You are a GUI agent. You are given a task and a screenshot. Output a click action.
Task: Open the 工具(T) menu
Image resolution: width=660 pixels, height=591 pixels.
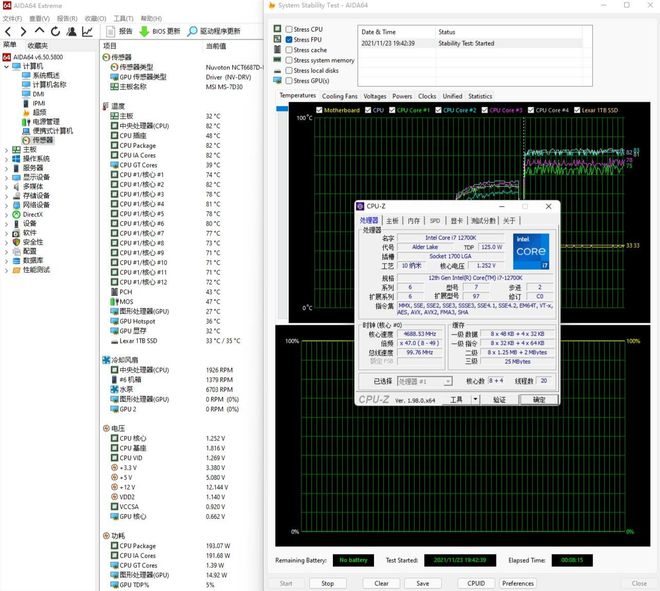pos(123,19)
